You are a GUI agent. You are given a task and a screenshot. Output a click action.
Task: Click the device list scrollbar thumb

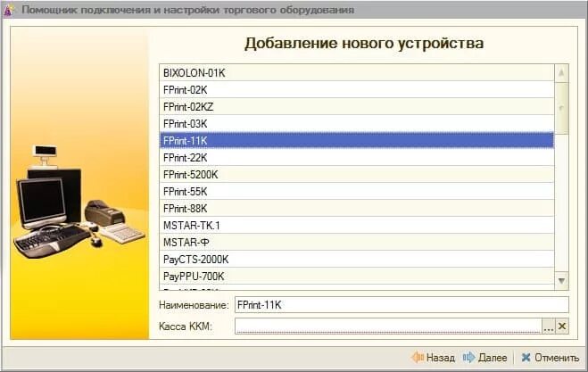click(x=561, y=108)
